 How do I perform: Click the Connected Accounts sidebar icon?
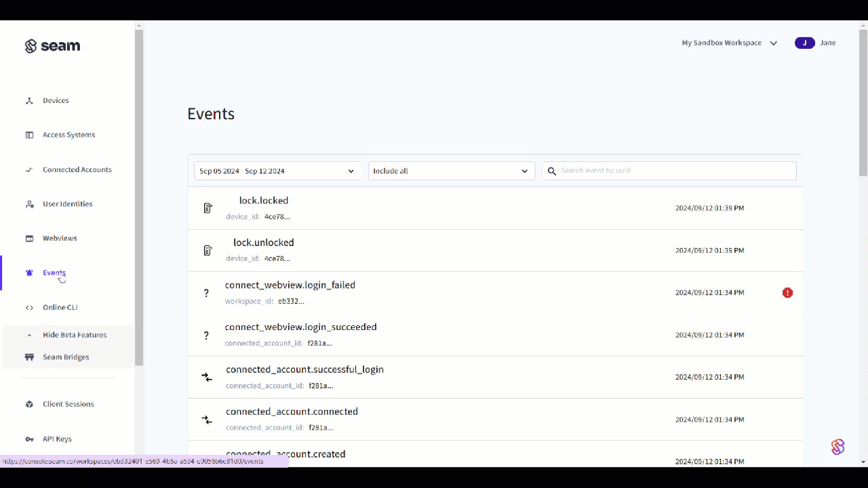click(x=29, y=169)
